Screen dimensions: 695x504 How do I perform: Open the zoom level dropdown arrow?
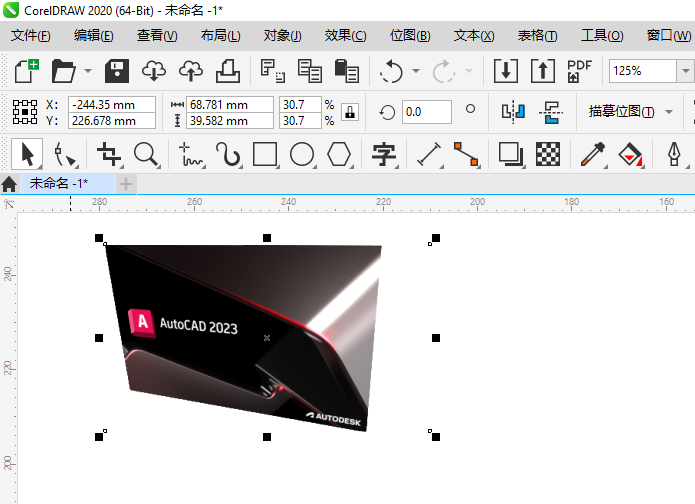click(685, 71)
